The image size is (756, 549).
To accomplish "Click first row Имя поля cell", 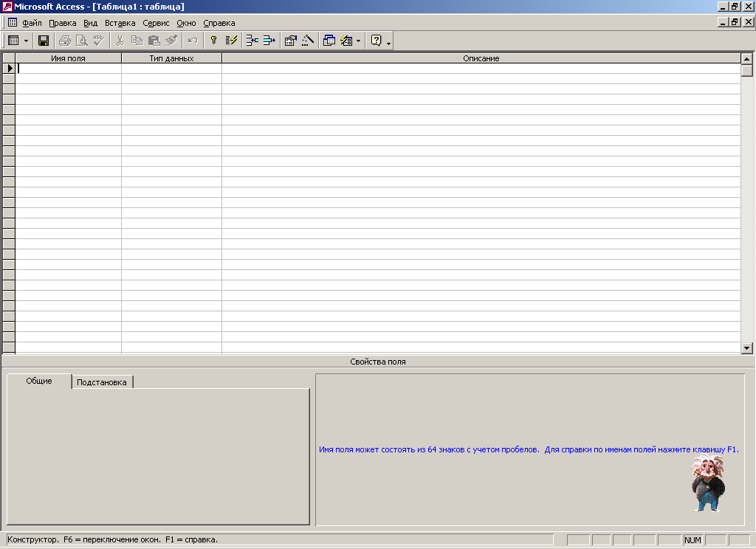I will (x=68, y=69).
